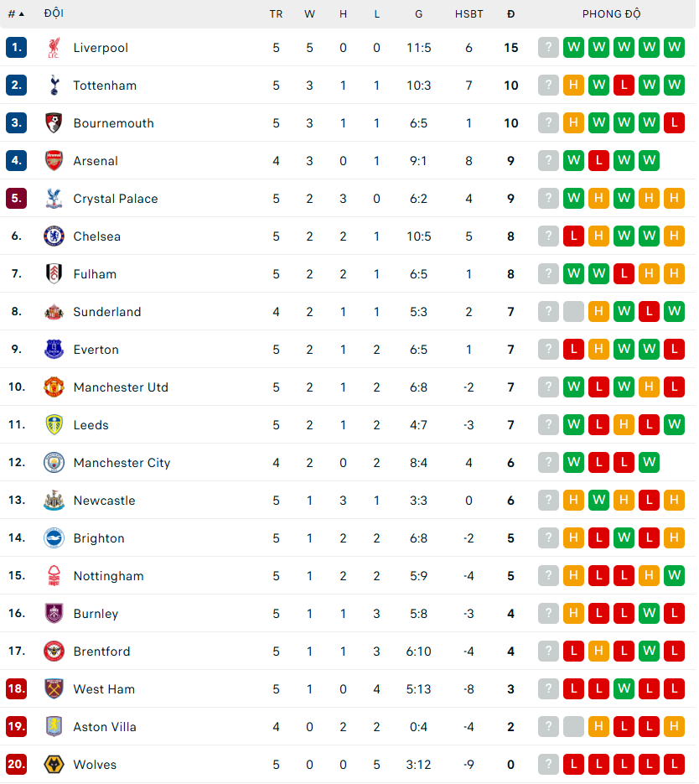699x784 pixels.
Task: Sort standings by the HSBT column
Action: (469, 14)
